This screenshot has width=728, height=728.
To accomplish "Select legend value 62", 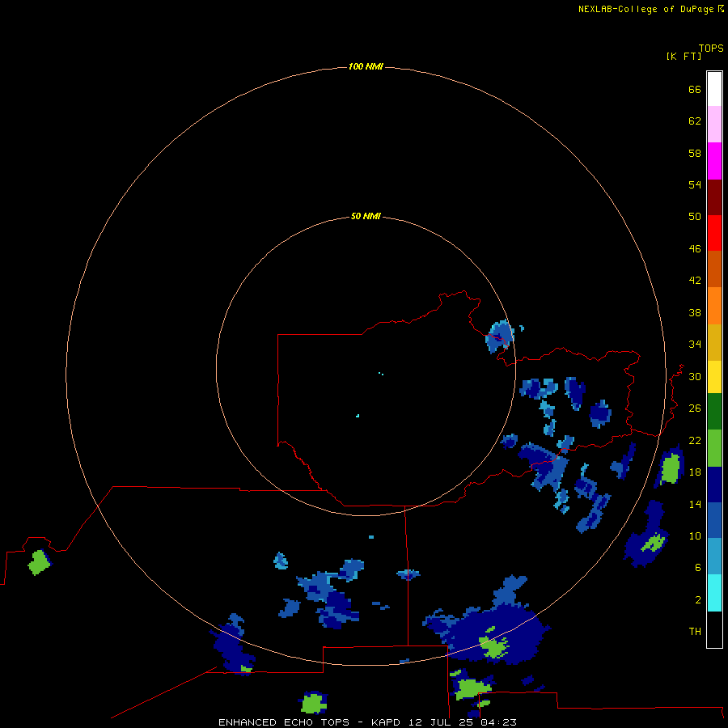I will pyautogui.click(x=695, y=121).
